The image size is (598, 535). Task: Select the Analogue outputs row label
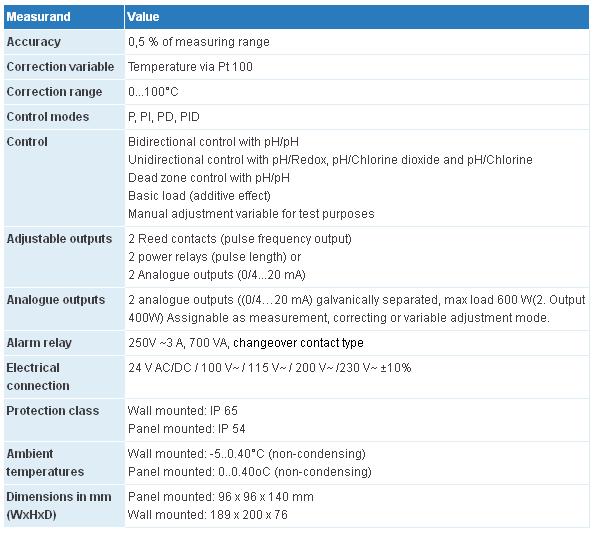(56, 300)
